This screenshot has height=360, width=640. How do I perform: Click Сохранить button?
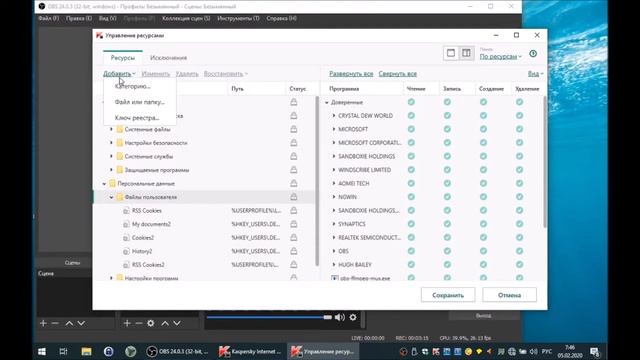pyautogui.click(x=448, y=295)
